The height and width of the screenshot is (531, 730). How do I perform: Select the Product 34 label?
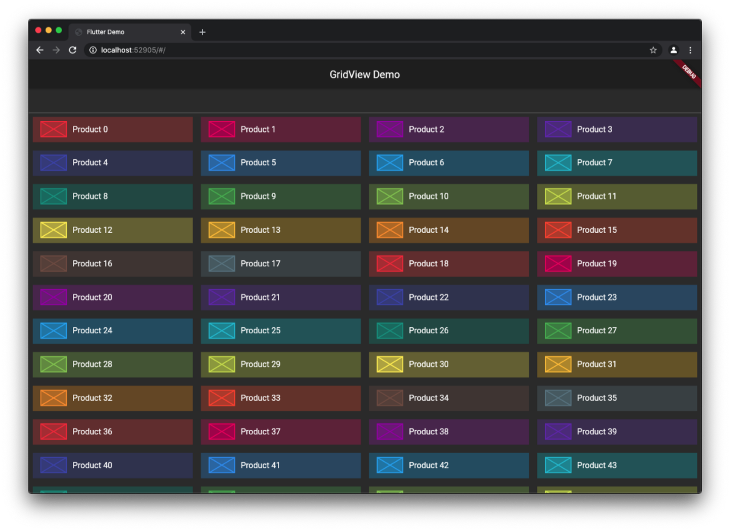tap(429, 398)
